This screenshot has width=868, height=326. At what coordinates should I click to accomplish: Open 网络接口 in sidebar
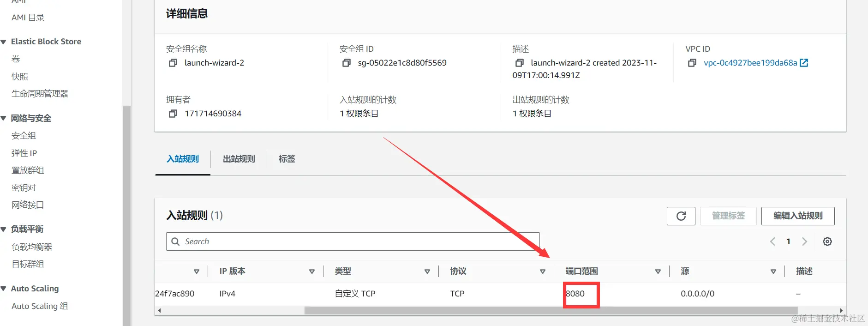[x=28, y=205]
